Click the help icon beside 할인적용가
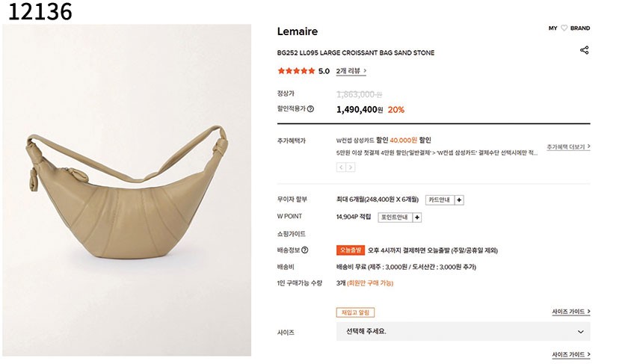 (310, 109)
